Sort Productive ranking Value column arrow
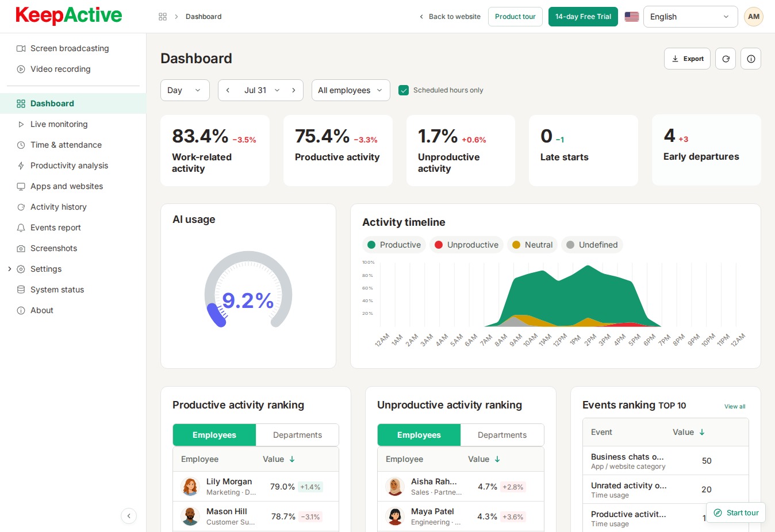The height and width of the screenshot is (532, 775). pos(292,459)
